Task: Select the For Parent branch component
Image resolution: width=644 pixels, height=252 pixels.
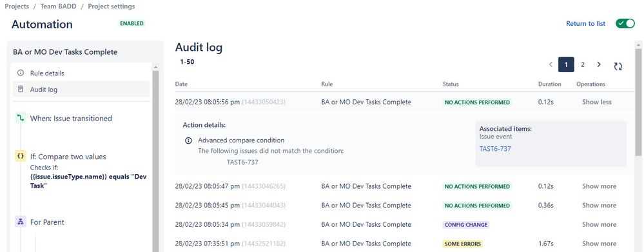Action: point(47,222)
